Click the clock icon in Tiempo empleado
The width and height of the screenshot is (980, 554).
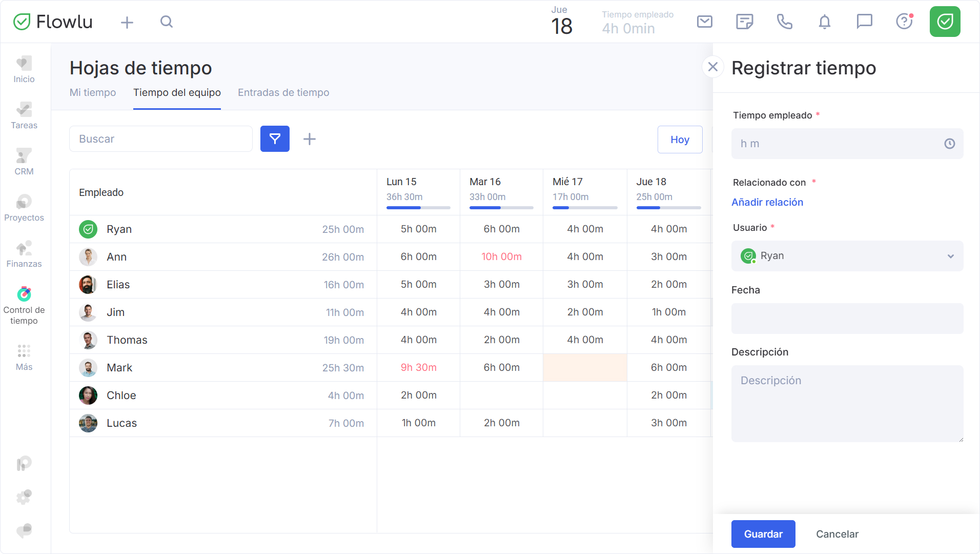(x=950, y=144)
